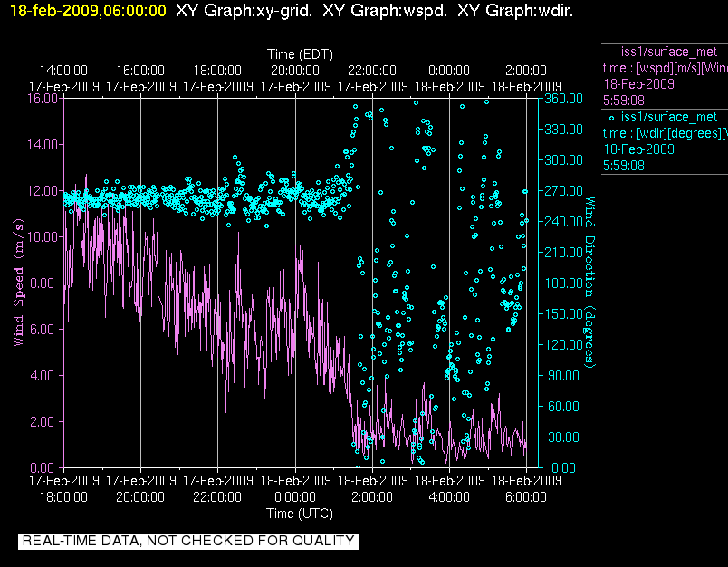Image resolution: width=728 pixels, height=567 pixels.
Task: Click the 4:00:00 UTC bottom axis label
Action: pyautogui.click(x=449, y=497)
